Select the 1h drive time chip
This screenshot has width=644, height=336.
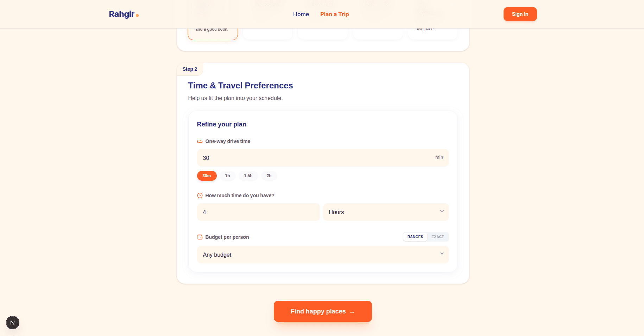228,176
